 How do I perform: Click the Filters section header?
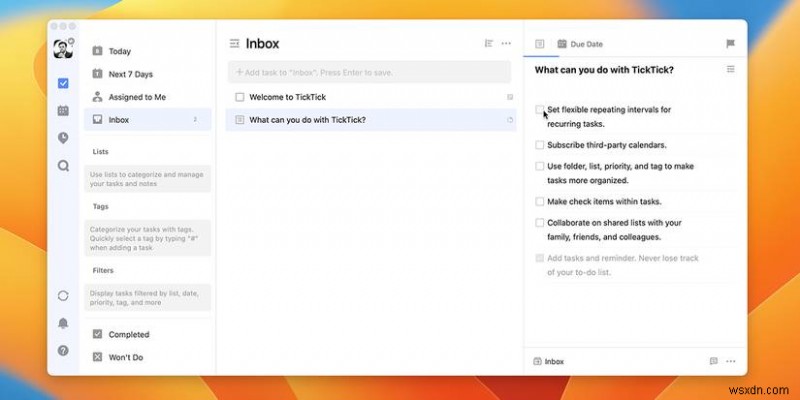pyautogui.click(x=103, y=270)
